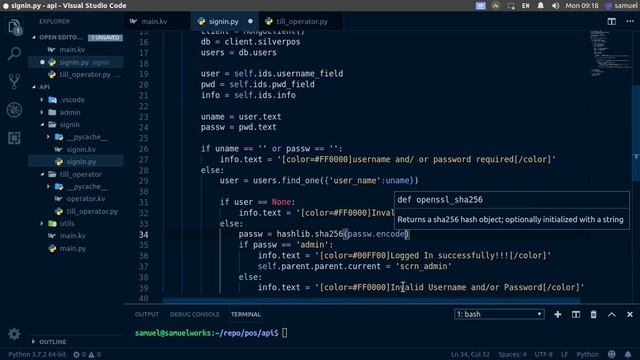This screenshot has width=640, height=360.
Task: Open the status bar notifications bell
Action: pyautogui.click(x=628, y=354)
